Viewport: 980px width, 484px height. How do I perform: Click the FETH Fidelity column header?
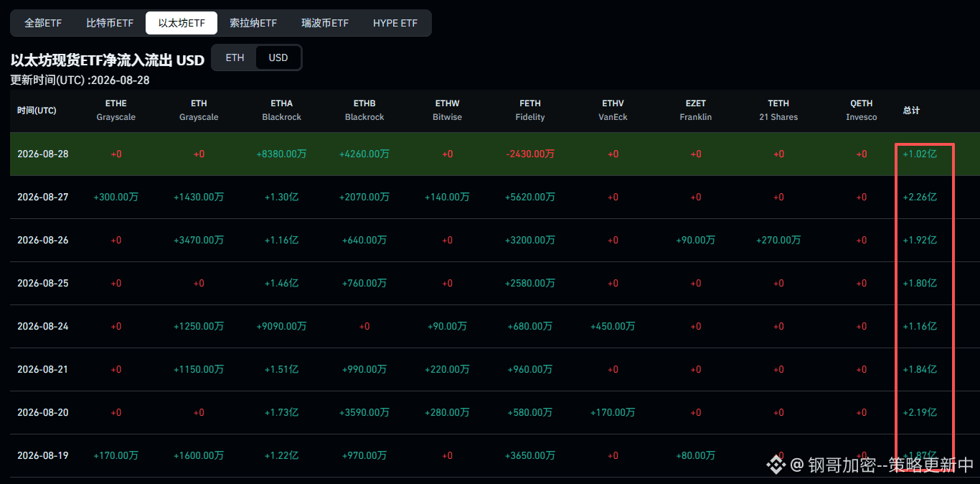pos(530,110)
